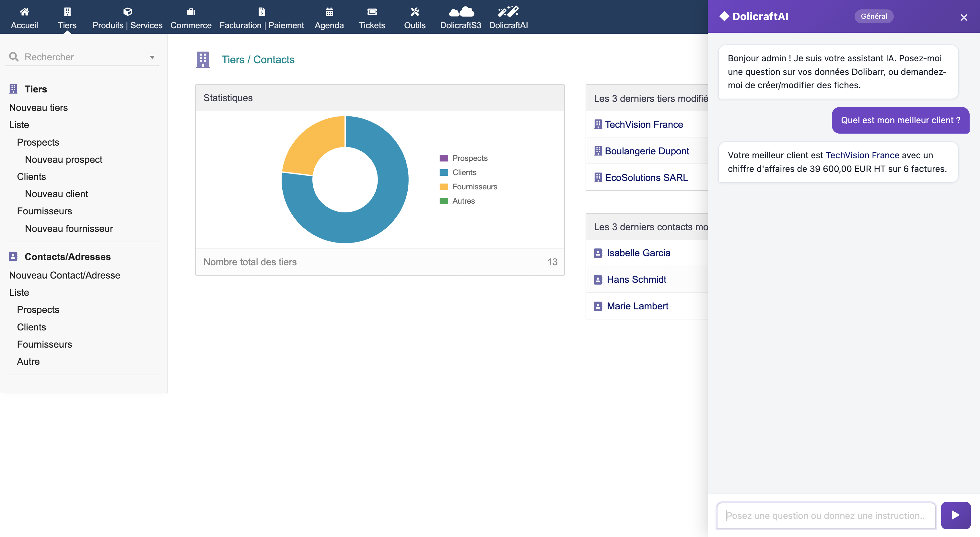Screen dimensions: 980x537
Task: Click the Agenda calendar icon
Action: pos(329,12)
